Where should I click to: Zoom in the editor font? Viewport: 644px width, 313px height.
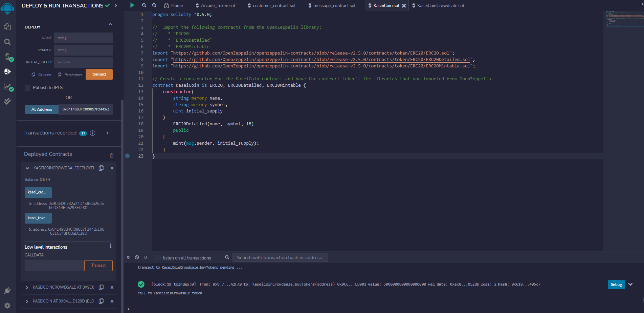tap(154, 5)
